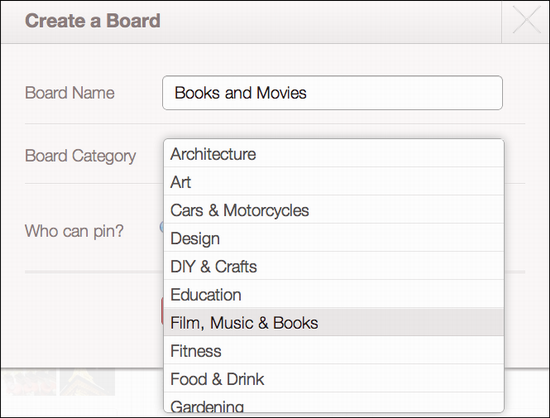The height and width of the screenshot is (418, 550).
Task: Select Food & Drink category
Action: point(334,378)
